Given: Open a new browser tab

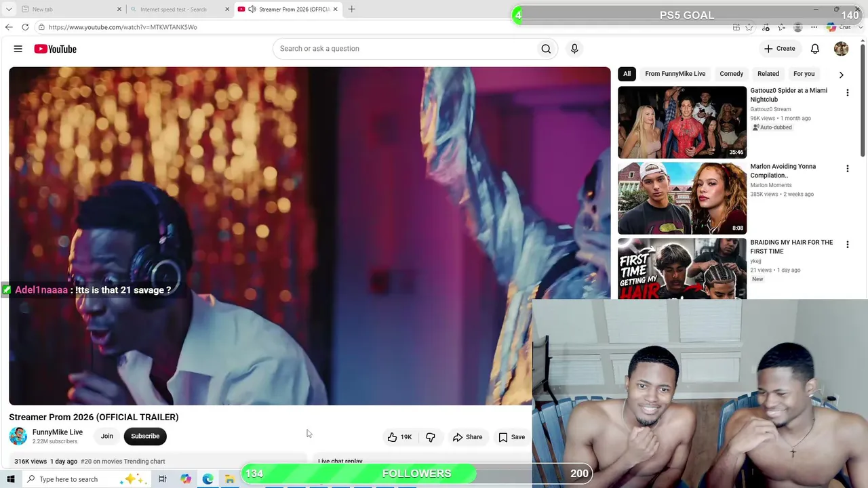Looking at the screenshot, I should pyautogui.click(x=351, y=9).
